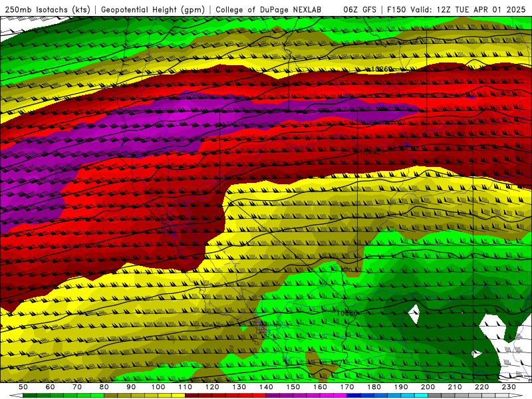Image resolution: width=532 pixels, height=399 pixels.
Task: Pick the cyan swatch left of 200
Action: (x=421, y=396)
